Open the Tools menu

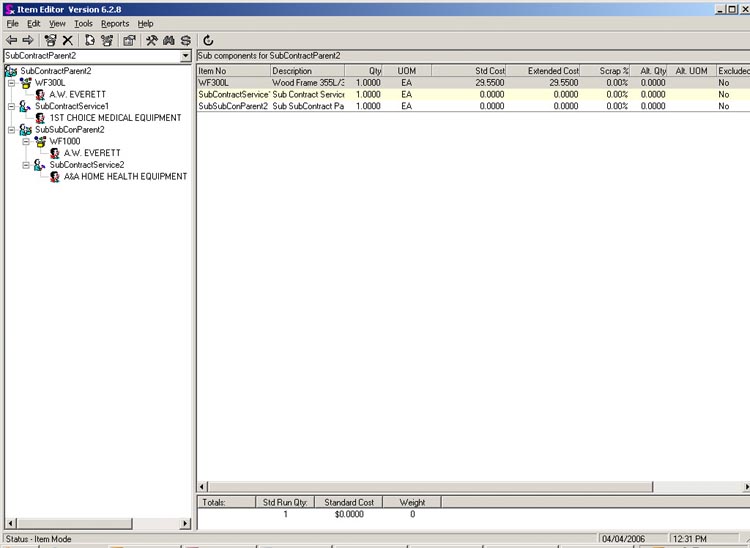tap(83, 23)
